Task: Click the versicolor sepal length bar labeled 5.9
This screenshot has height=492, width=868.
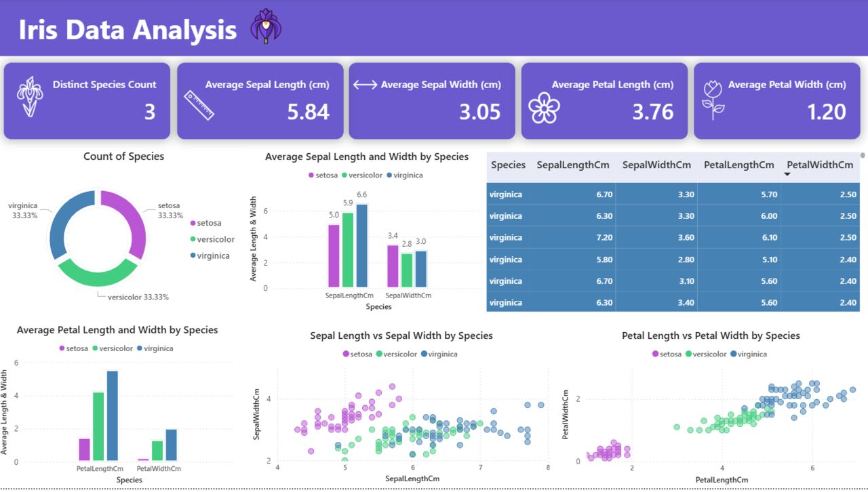Action: (348, 250)
